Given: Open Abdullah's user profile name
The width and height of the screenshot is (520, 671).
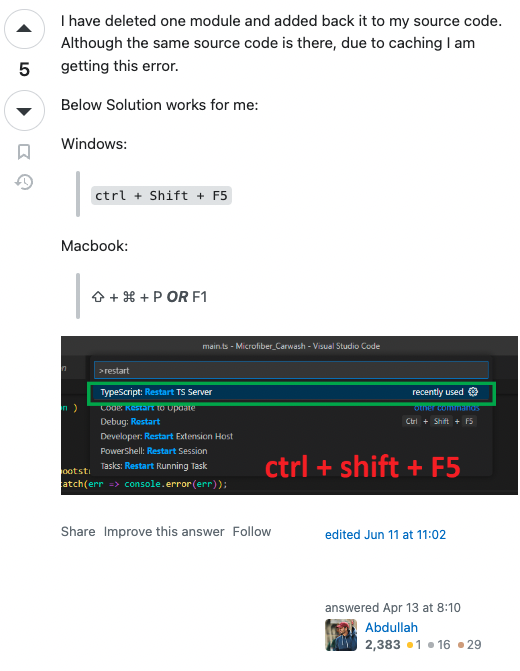Looking at the screenshot, I should (x=391, y=627).
